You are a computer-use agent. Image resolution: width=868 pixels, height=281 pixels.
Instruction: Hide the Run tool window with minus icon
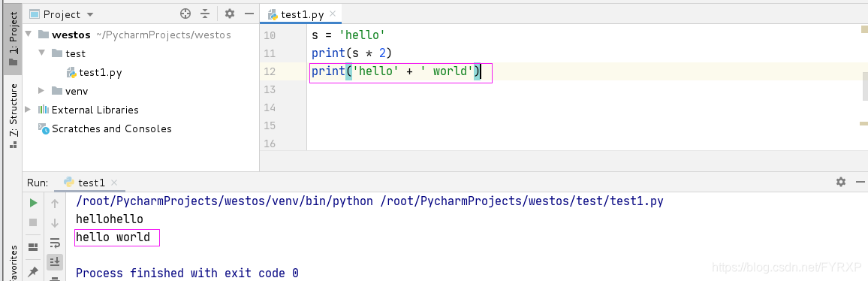[x=860, y=182]
